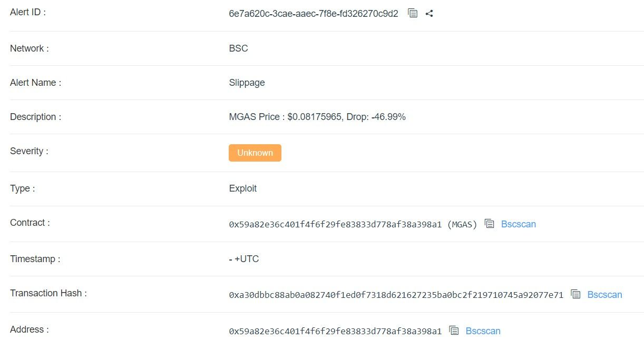Select the Alert ID string text
This screenshot has width=644, height=350.
[x=314, y=14]
